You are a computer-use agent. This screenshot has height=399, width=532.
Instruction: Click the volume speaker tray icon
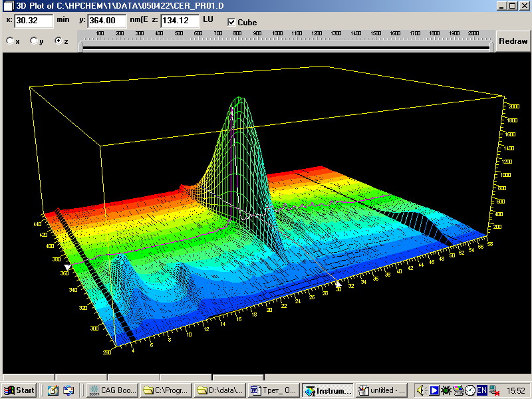(420, 390)
